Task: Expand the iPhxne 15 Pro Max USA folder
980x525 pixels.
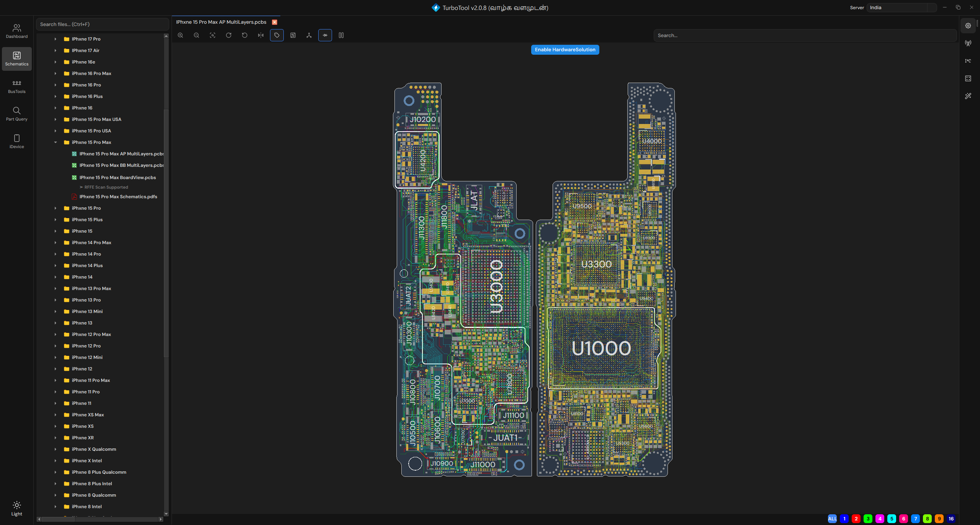Action: coord(56,119)
